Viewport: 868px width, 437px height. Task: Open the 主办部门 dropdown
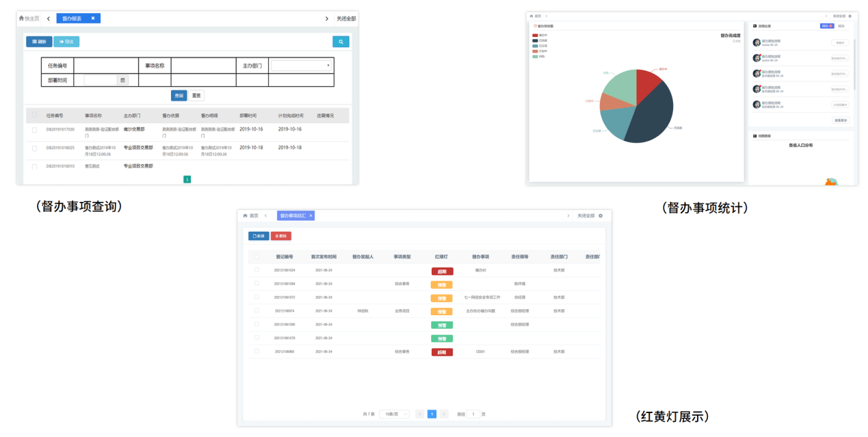pos(301,66)
